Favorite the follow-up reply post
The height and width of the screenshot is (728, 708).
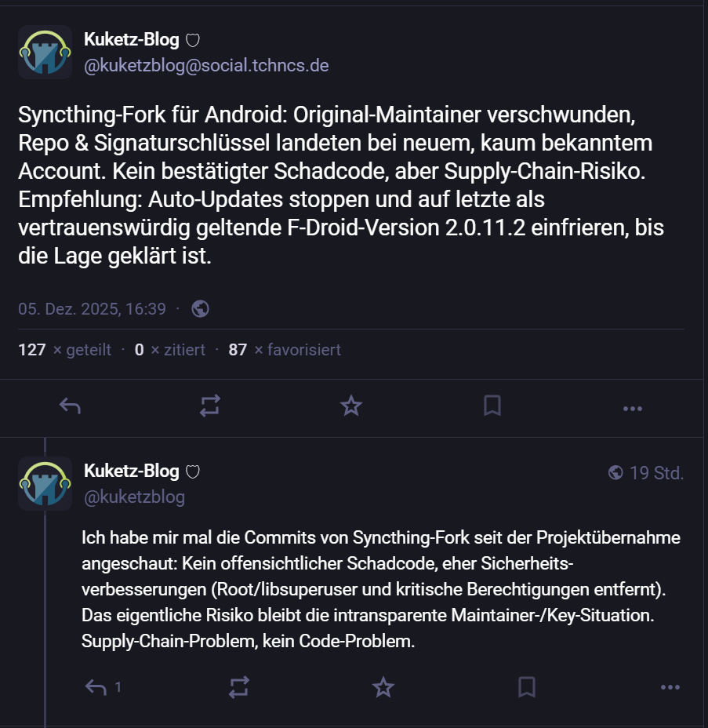(x=383, y=688)
